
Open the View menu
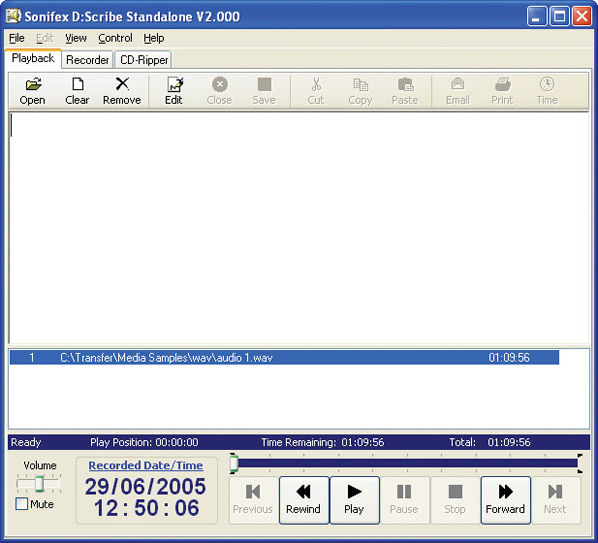click(x=76, y=38)
